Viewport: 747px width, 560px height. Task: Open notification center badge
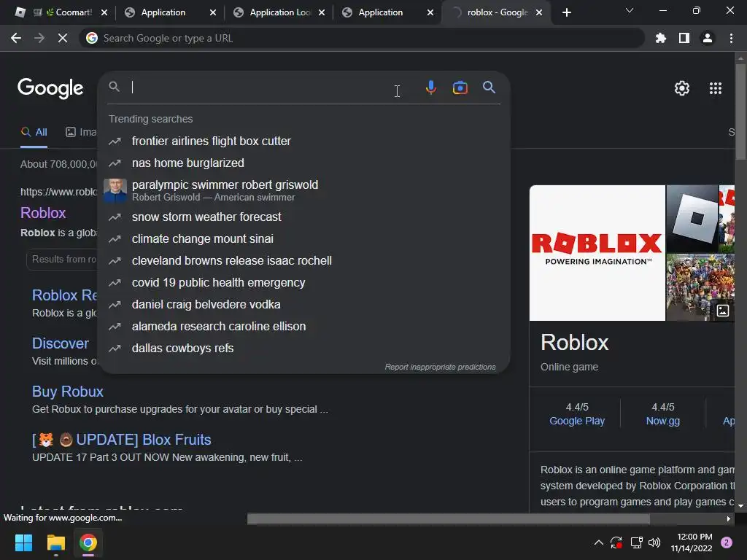click(x=727, y=542)
